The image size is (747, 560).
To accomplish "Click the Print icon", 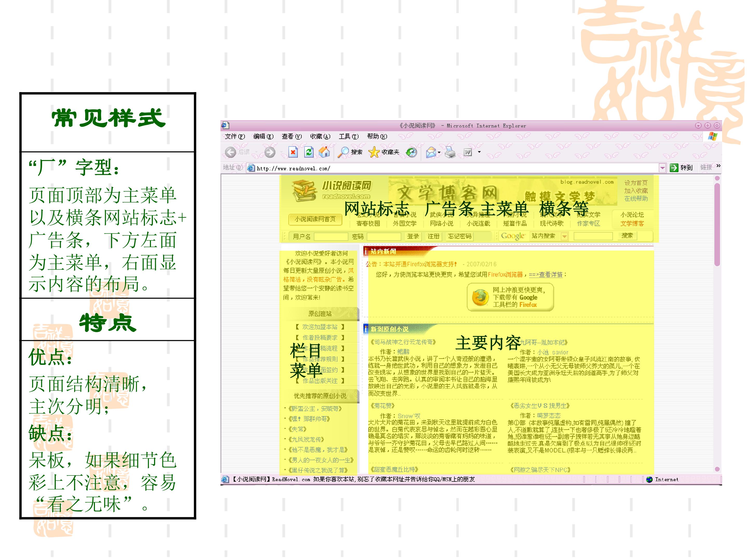I will click(450, 152).
